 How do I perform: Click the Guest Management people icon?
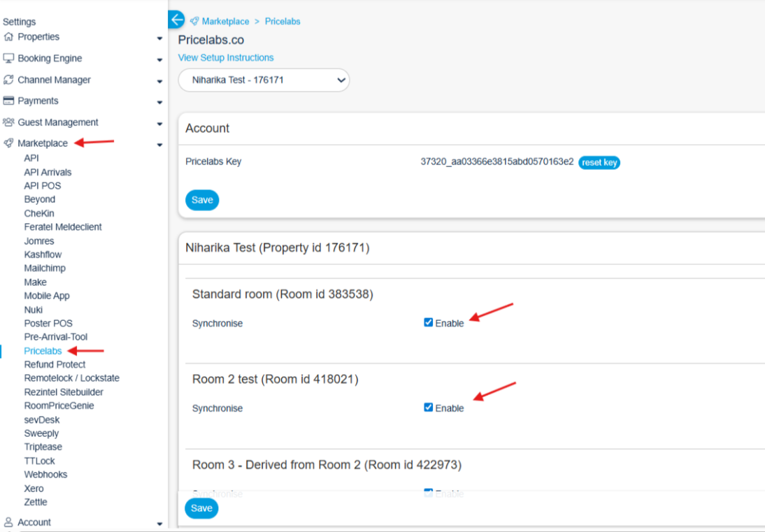pos(8,122)
